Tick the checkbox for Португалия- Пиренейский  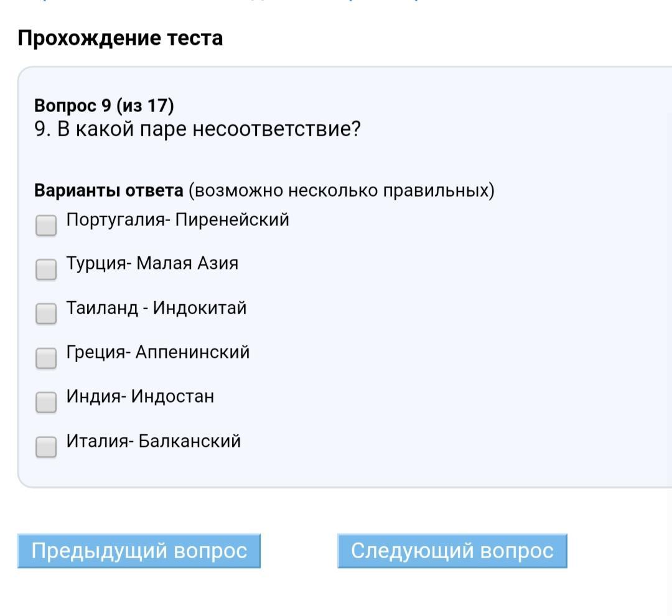click(x=46, y=225)
